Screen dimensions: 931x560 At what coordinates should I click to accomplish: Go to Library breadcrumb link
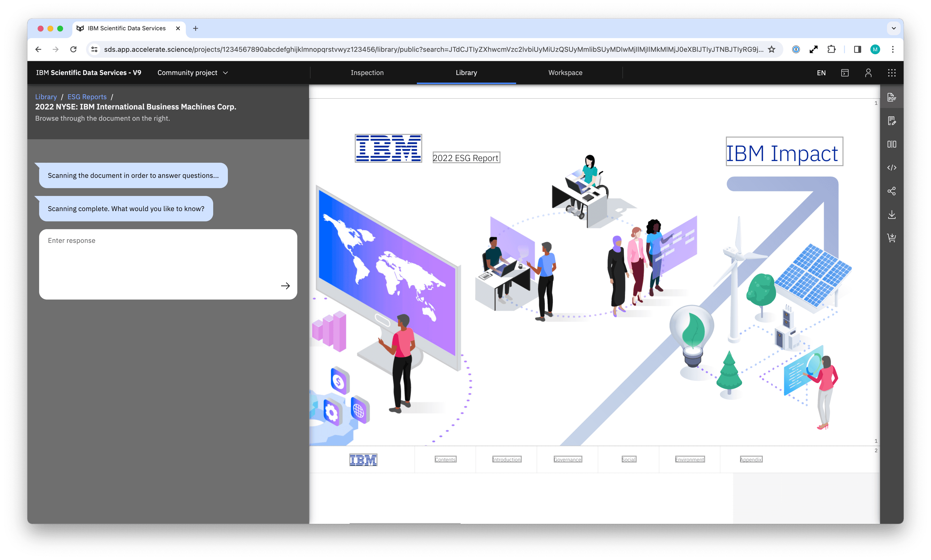[46, 97]
